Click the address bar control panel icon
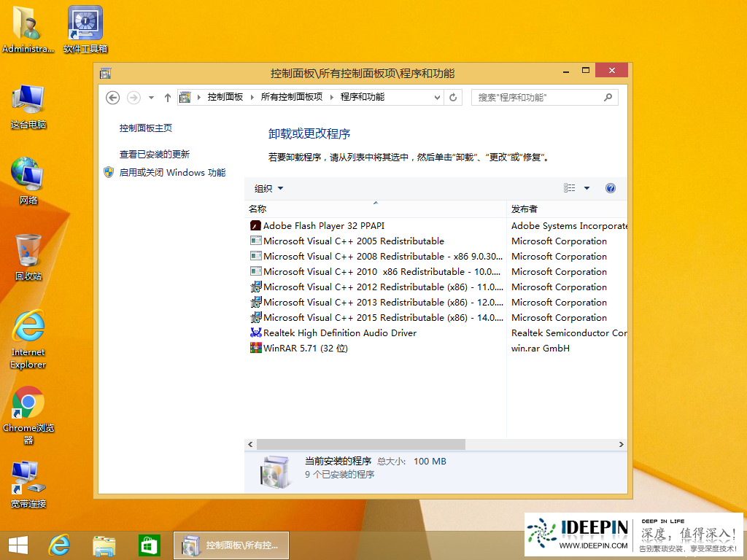 click(185, 98)
